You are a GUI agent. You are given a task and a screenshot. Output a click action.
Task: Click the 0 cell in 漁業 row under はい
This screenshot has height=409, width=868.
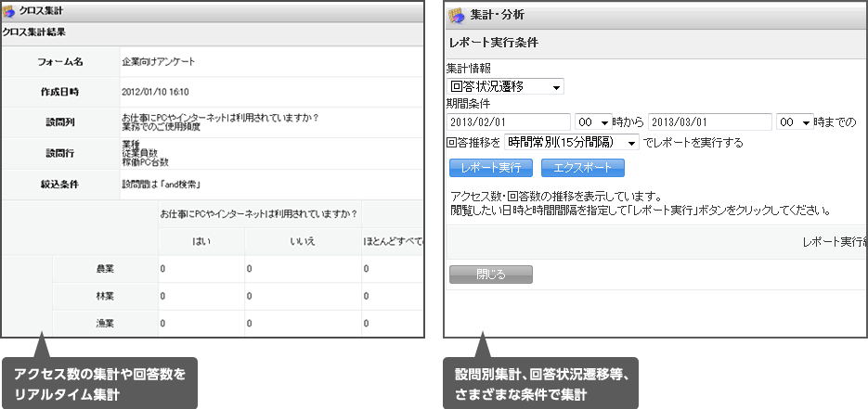click(x=201, y=324)
